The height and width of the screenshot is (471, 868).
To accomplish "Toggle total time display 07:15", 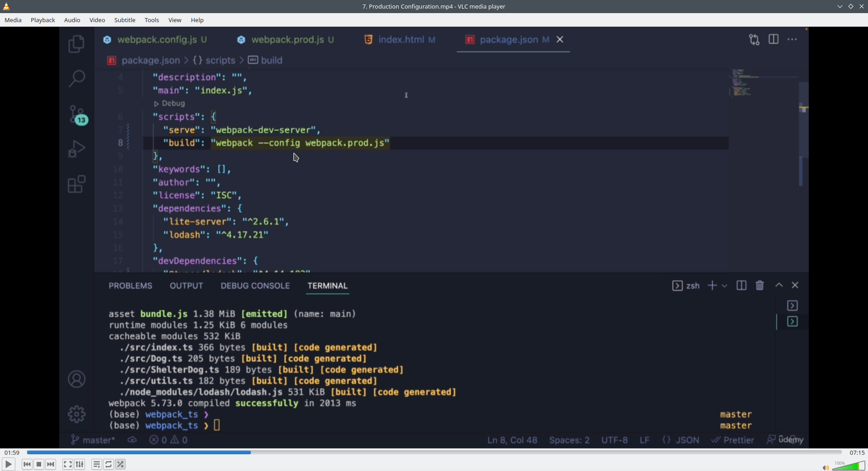I will click(857, 452).
